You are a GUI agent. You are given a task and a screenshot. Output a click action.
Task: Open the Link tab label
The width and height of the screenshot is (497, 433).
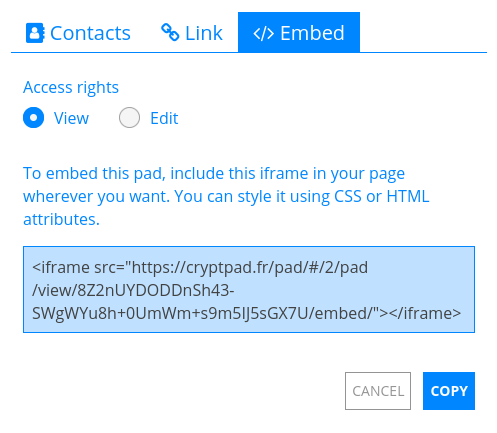[204, 33]
